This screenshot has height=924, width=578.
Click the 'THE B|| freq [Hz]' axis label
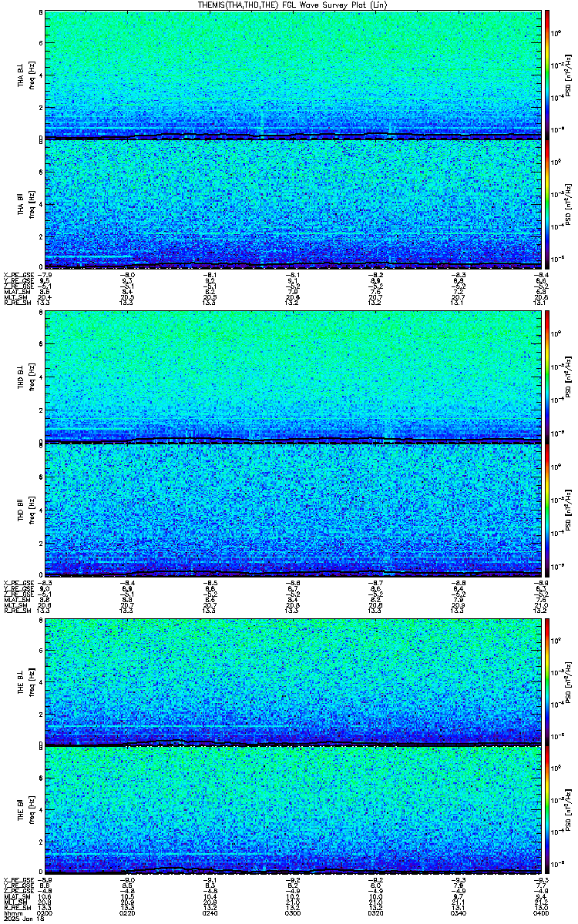[x=25, y=811]
